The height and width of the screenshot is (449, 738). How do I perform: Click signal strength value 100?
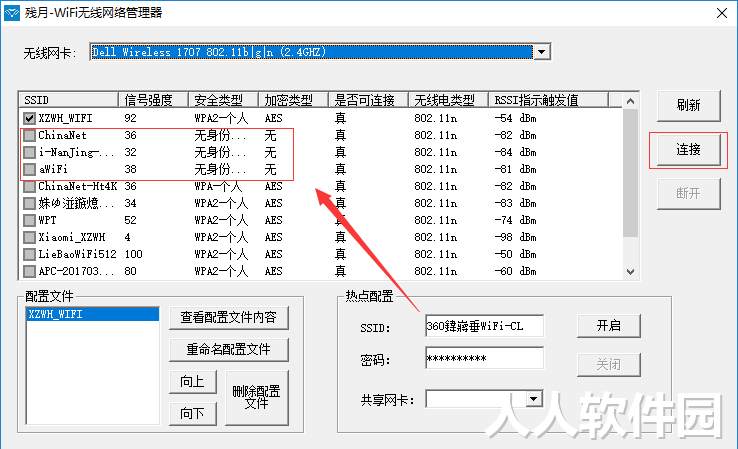[133, 254]
